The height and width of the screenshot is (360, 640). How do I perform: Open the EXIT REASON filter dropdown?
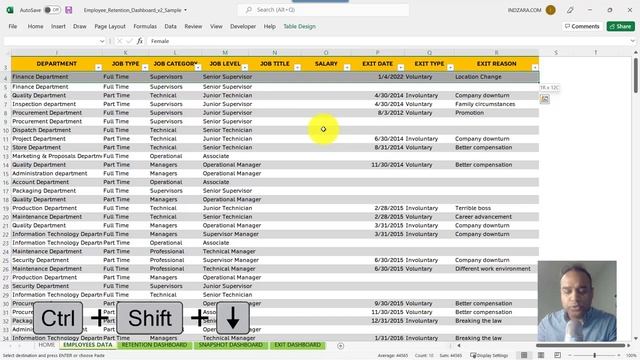coord(535,67)
